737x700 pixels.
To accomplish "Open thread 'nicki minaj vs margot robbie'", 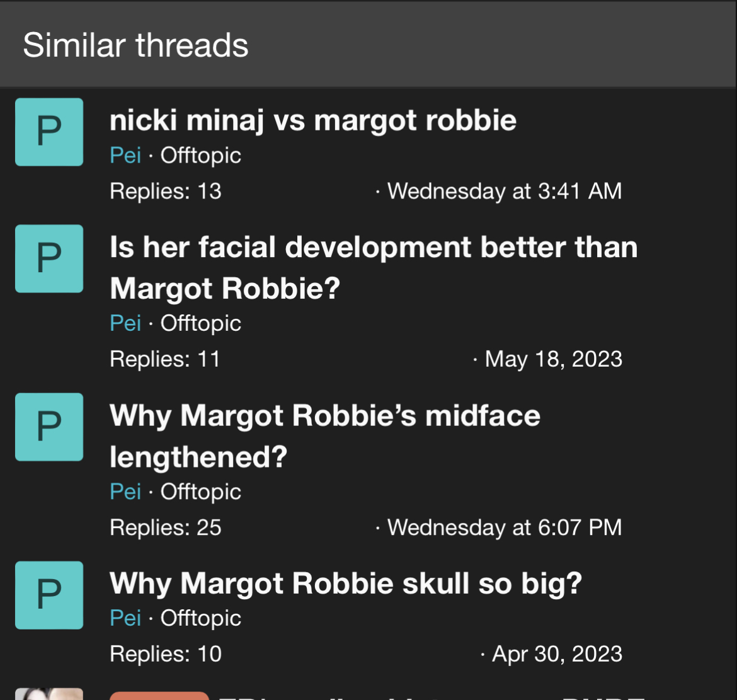I will point(313,120).
